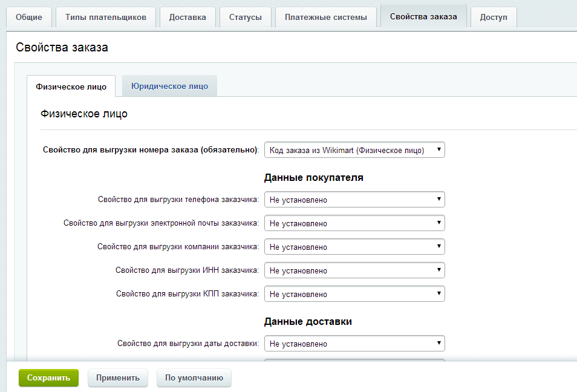Choose a value for ИНН заказчика

point(354,270)
